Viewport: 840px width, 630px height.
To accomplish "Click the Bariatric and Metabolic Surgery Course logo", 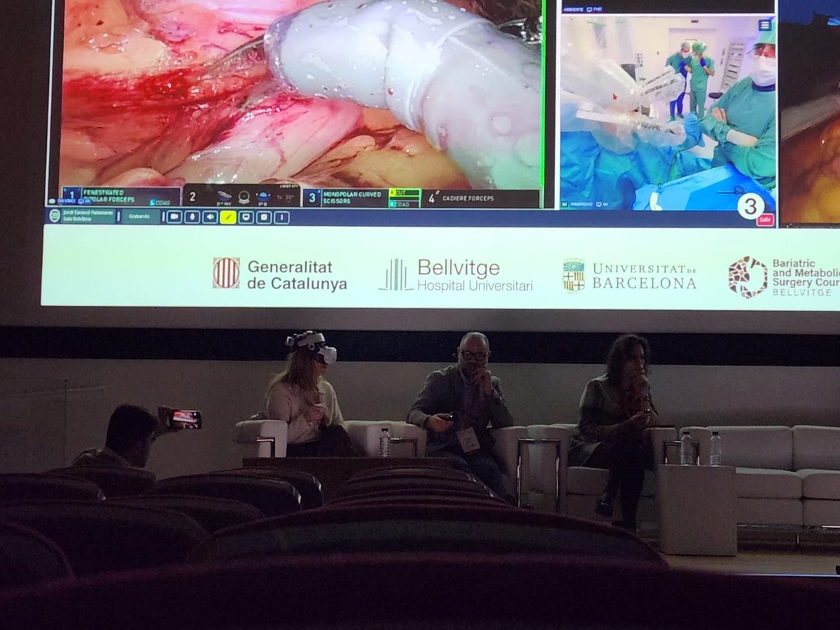I will (783, 277).
